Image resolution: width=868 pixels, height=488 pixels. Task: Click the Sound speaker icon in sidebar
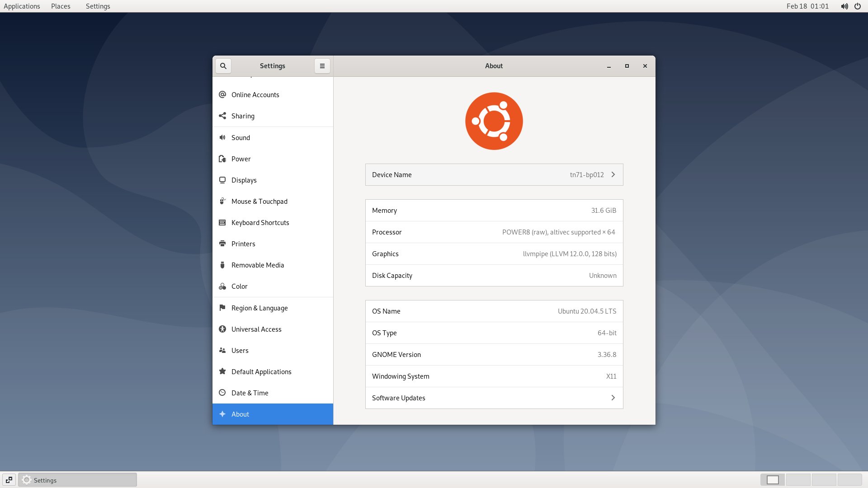click(222, 137)
